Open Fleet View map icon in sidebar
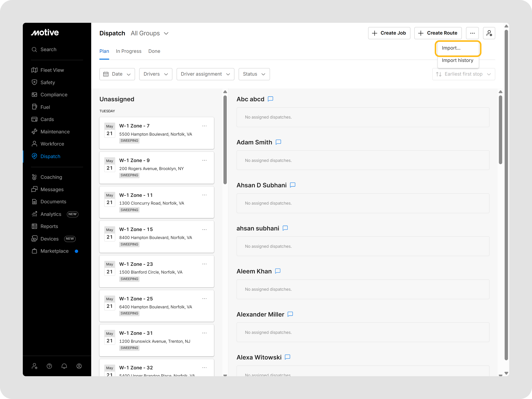Viewport: 532px width, 399px height. (34, 70)
